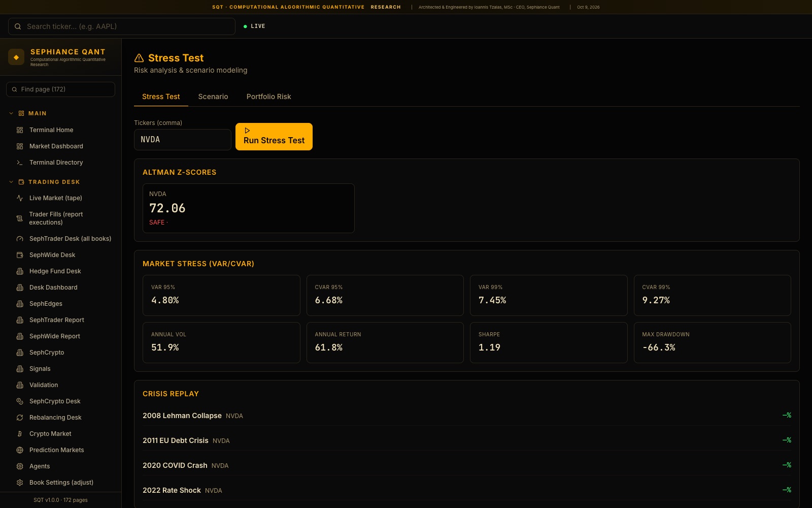Select the 2008 Lehman Collapse row
Image resolution: width=812 pixels, height=508 pixels.
pyautogui.click(x=467, y=416)
